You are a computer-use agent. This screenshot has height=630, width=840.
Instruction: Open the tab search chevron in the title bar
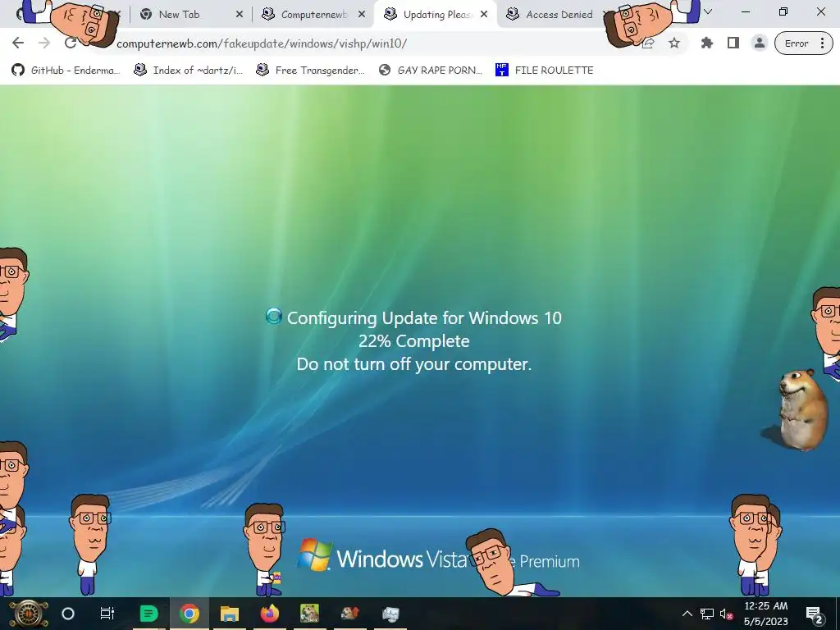708,11
